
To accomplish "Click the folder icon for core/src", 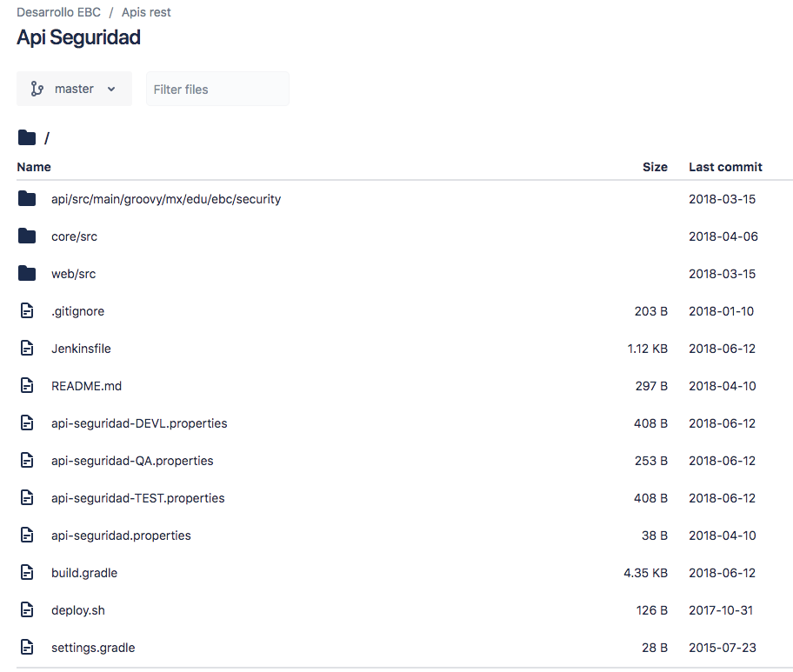I will point(27,236).
